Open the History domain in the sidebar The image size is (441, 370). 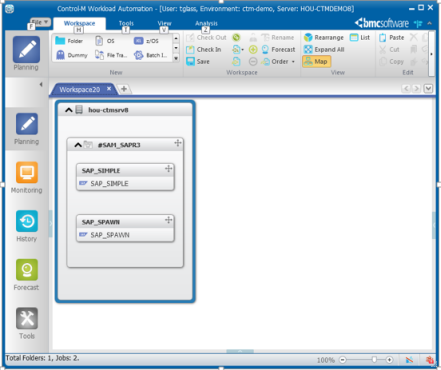[27, 221]
